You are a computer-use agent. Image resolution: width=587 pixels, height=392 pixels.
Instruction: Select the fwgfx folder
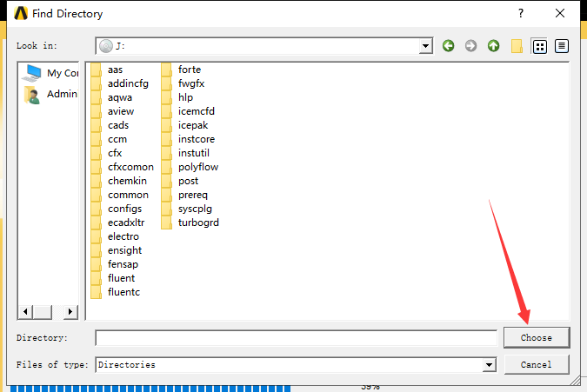(183, 83)
